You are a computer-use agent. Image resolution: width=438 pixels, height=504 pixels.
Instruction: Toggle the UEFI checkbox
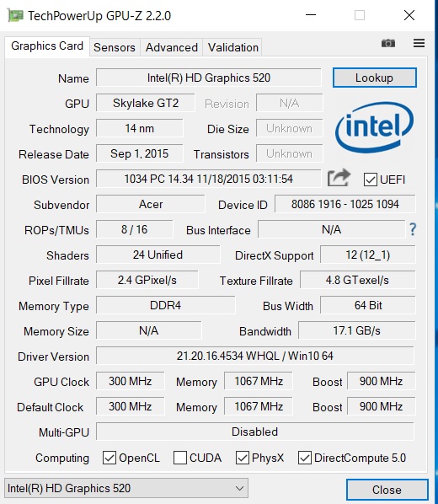pos(371,180)
